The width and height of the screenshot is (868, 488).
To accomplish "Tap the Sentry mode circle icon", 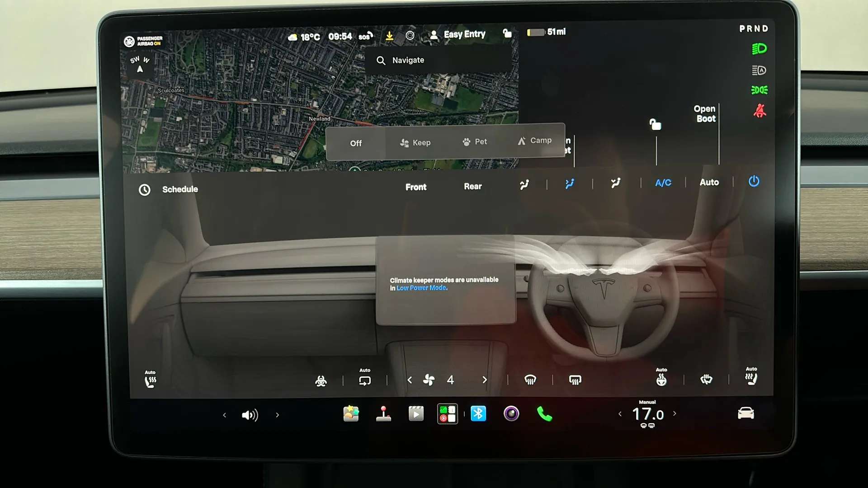I will (x=410, y=35).
